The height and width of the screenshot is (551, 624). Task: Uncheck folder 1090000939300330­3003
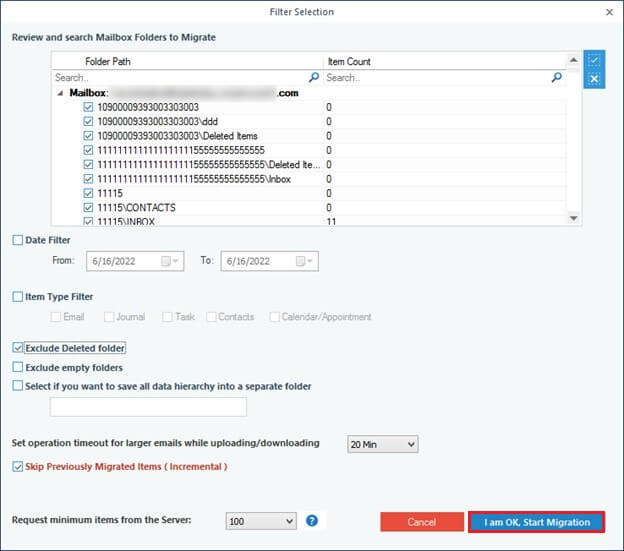[88, 107]
